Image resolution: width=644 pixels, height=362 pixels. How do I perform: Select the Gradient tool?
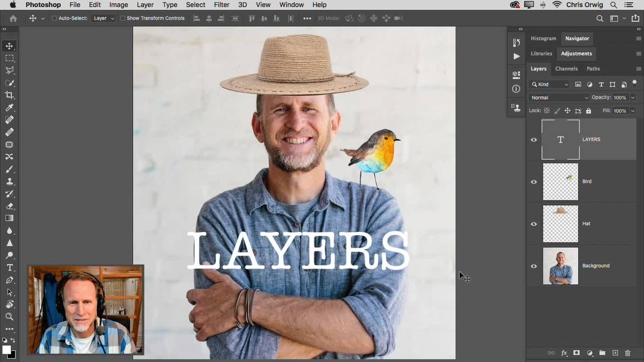tap(10, 218)
